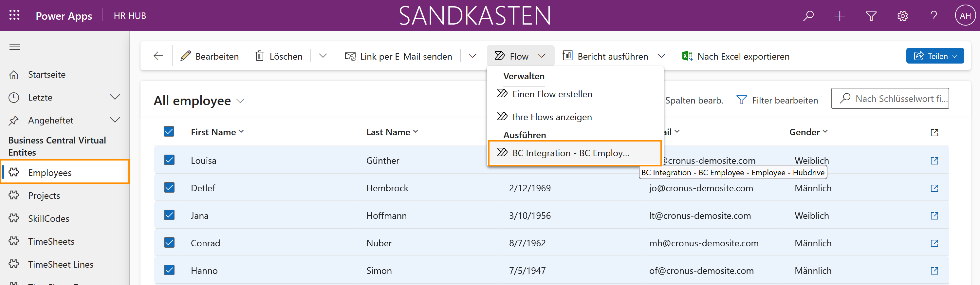Open settings gear icon
The width and height of the screenshot is (980, 285).
click(902, 16)
